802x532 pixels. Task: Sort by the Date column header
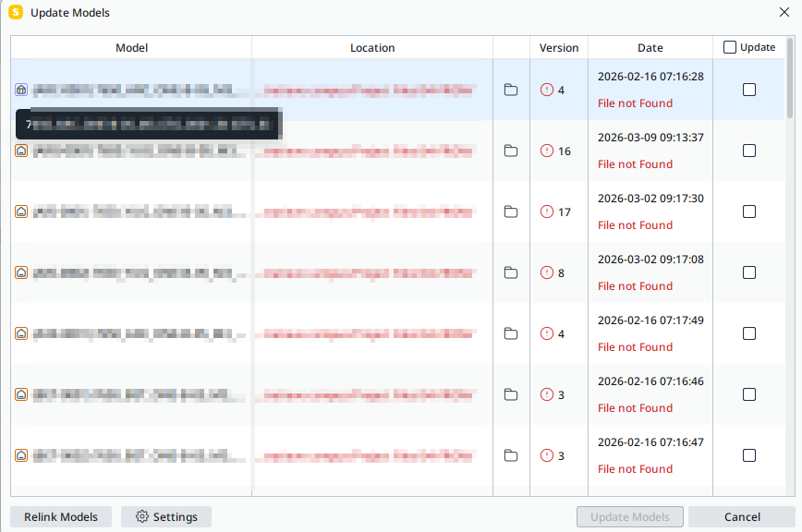click(650, 47)
